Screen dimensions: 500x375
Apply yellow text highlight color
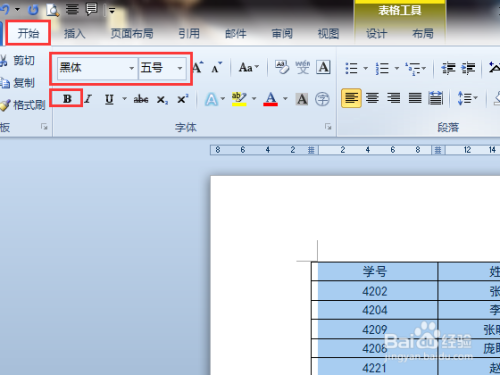(239, 99)
